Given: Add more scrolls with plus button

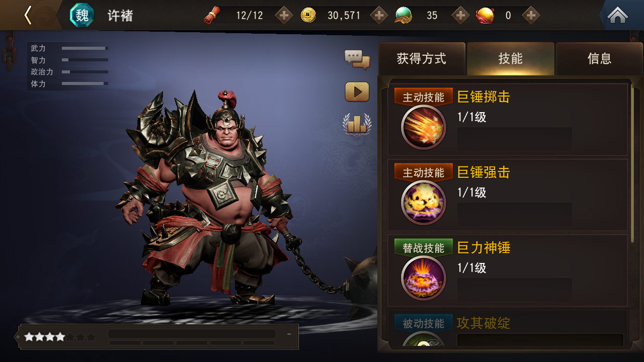Looking at the screenshot, I should pyautogui.click(x=284, y=15).
